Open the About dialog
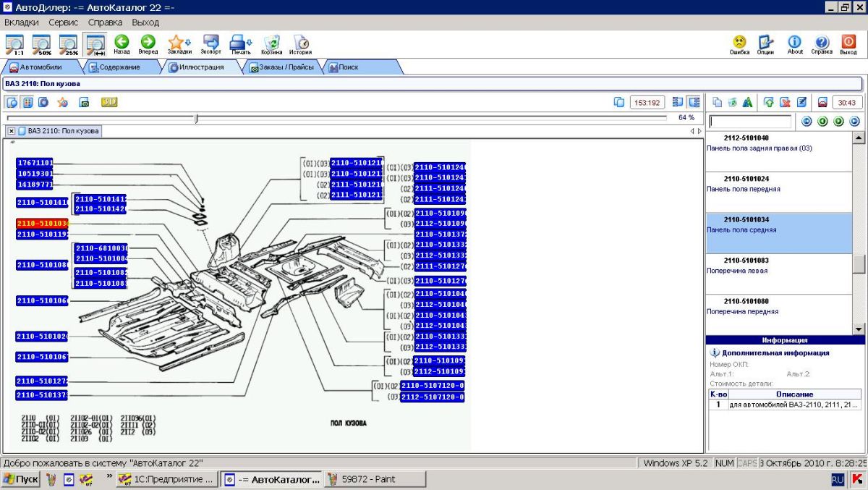The image size is (868, 490). [x=795, y=44]
